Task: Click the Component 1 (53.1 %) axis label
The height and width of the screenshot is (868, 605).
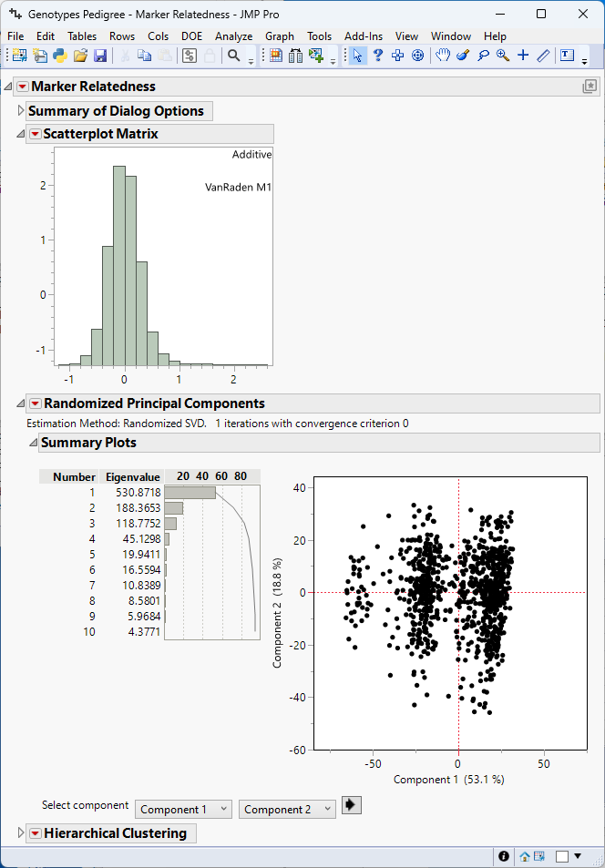Action: 449,780
